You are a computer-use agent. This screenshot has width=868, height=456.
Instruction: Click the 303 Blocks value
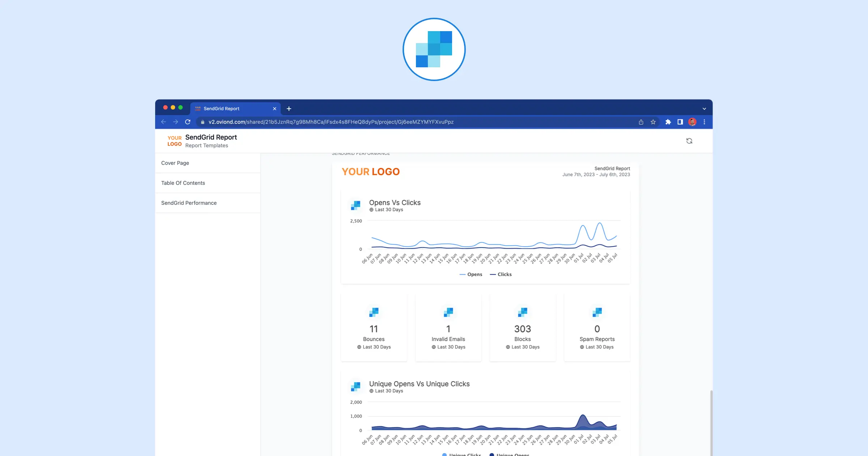tap(523, 329)
